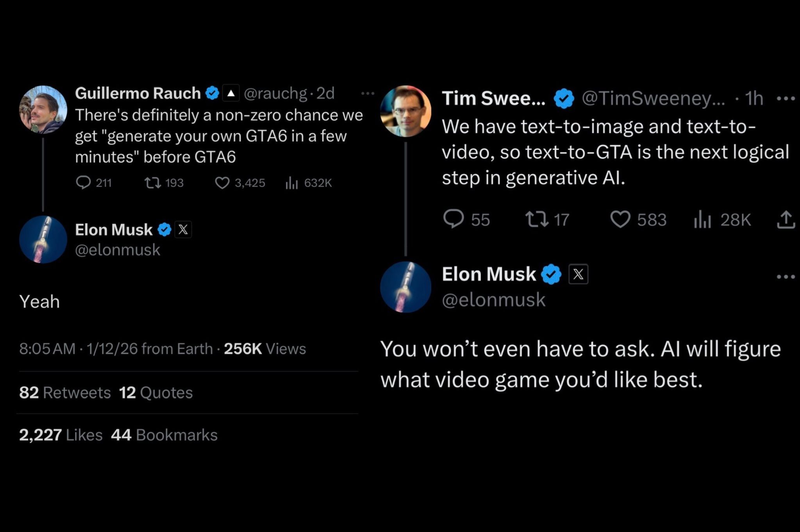Screen dimensions: 800x532
Task: Click reply icon on Tim Sweeney's tweet
Action: pos(453,219)
